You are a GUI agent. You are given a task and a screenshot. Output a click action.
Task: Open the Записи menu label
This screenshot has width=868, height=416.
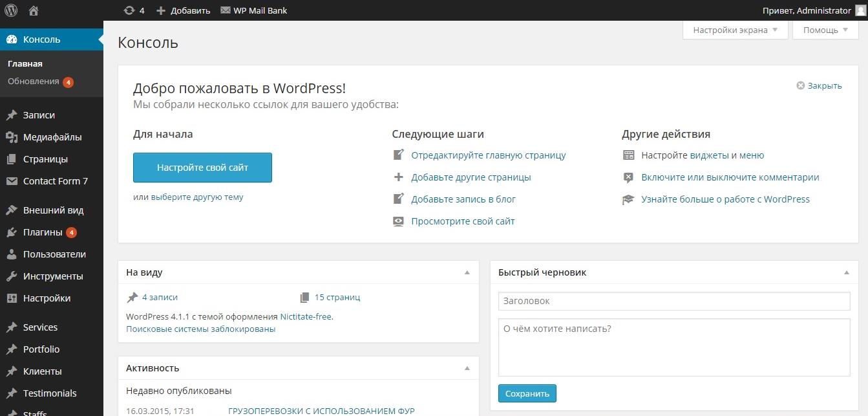(39, 115)
